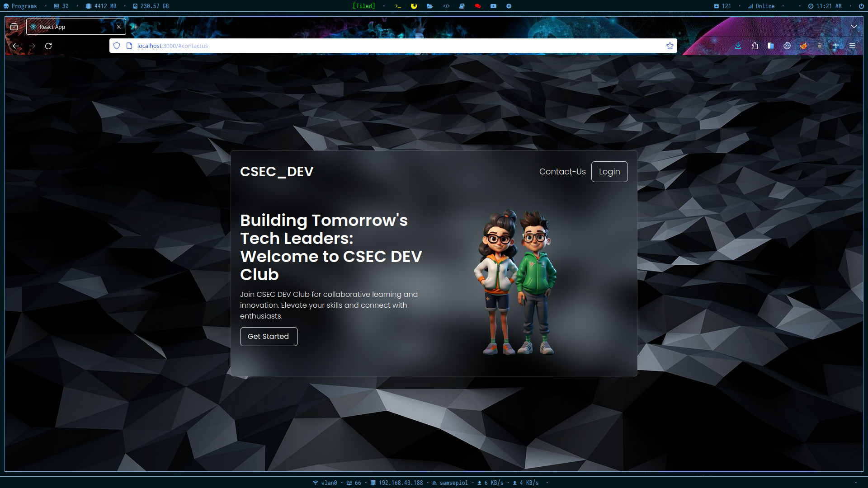Viewport: 868px width, 488px height.
Task: Click the shield tracking protection icon
Action: [x=117, y=46]
